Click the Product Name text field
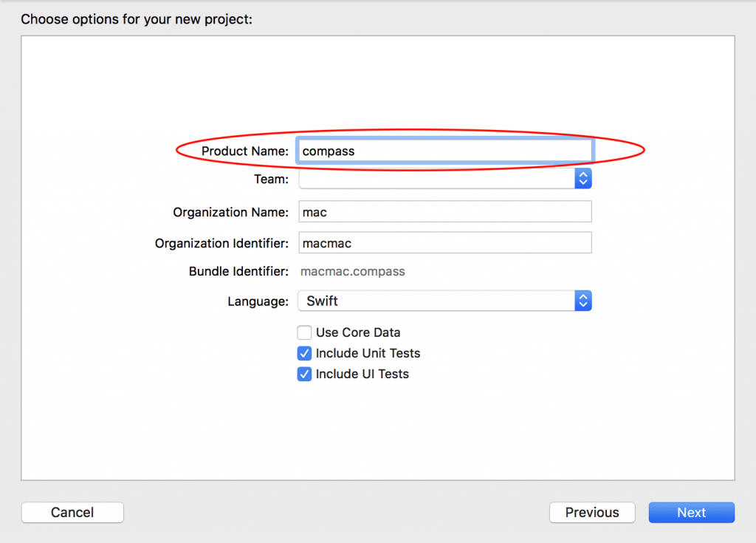The height and width of the screenshot is (543, 756). [x=444, y=151]
